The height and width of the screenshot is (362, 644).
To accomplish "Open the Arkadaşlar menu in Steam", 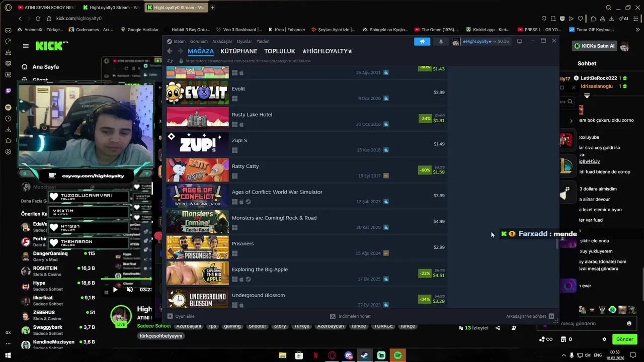I will click(222, 41).
